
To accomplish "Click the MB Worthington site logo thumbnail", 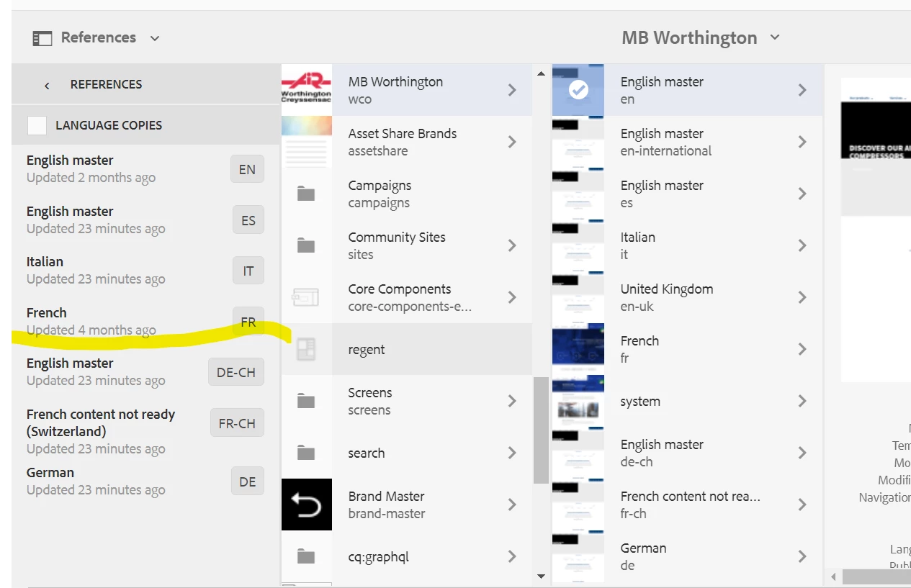I will (307, 90).
